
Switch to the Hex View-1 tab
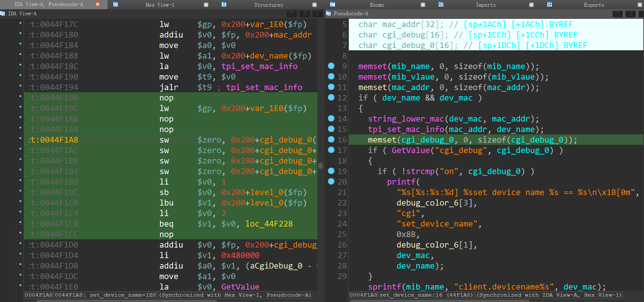pos(160,5)
